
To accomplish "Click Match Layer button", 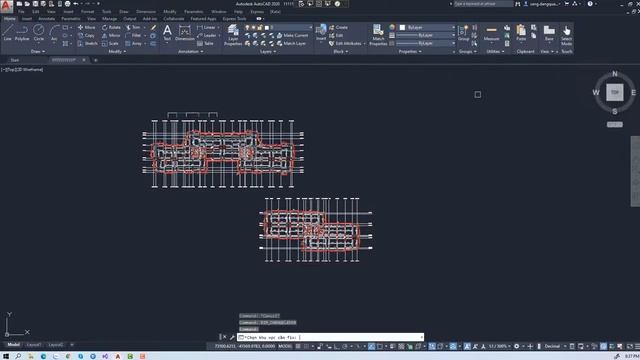I will pyautogui.click(x=291, y=43).
